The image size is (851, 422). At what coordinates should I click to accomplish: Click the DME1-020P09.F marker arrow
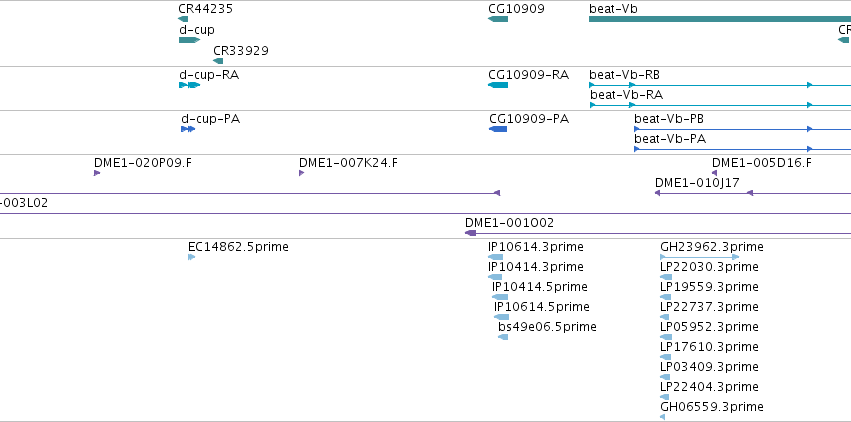point(97,173)
